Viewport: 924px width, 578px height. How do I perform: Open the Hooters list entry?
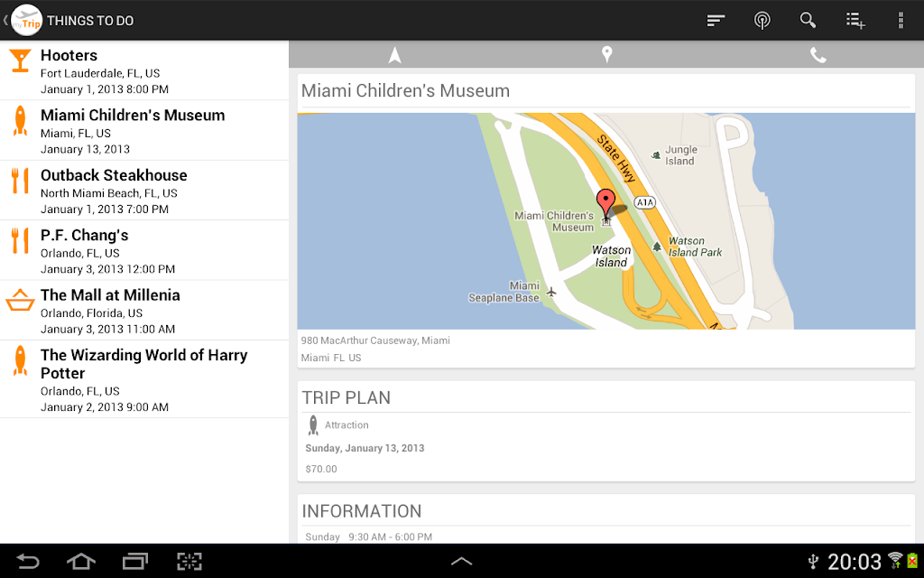[x=144, y=70]
